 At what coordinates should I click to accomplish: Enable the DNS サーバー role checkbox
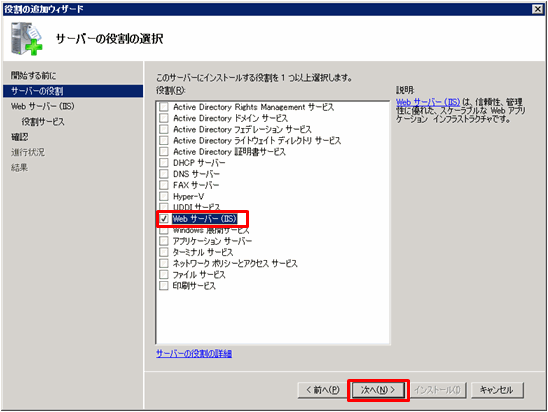(164, 174)
